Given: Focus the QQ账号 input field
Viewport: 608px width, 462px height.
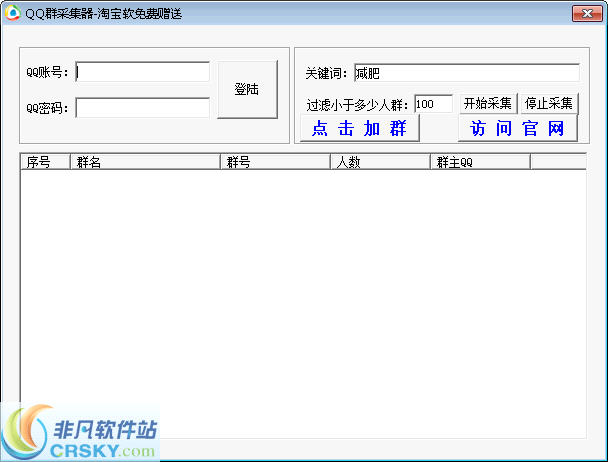Looking at the screenshot, I should (143, 72).
